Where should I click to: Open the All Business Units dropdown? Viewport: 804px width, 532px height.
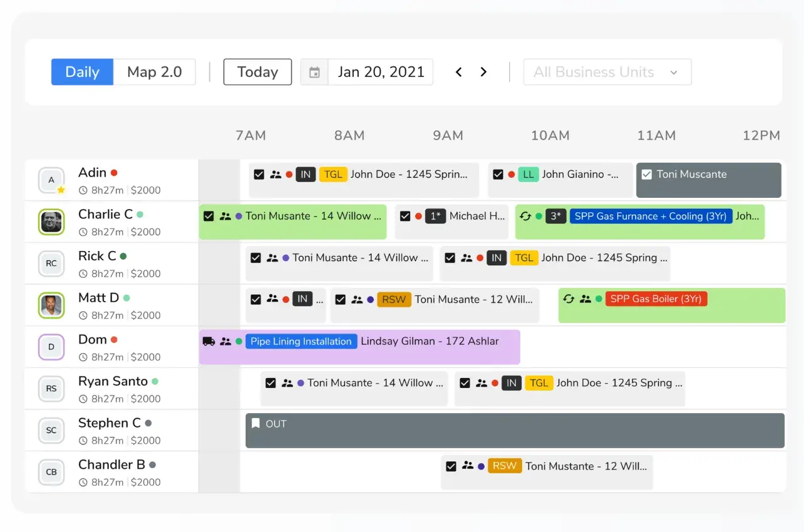606,71
